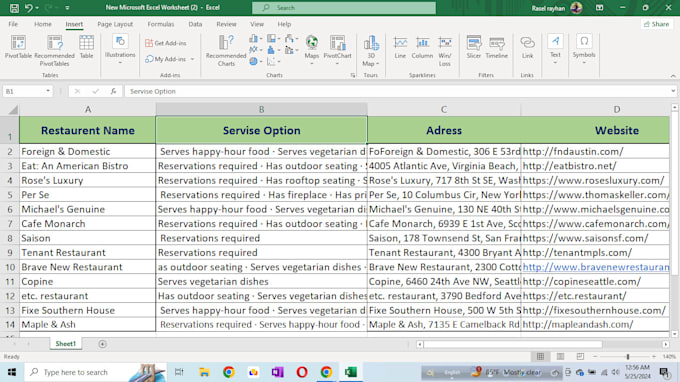This screenshot has width=680, height=382.
Task: Select the Sheet1 tab
Action: [65, 344]
